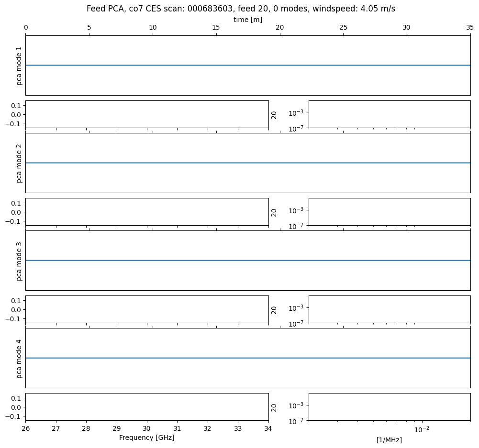This screenshot has width=479, height=448.
Task: Click the 15 tick label on time axis
Action: [216, 28]
